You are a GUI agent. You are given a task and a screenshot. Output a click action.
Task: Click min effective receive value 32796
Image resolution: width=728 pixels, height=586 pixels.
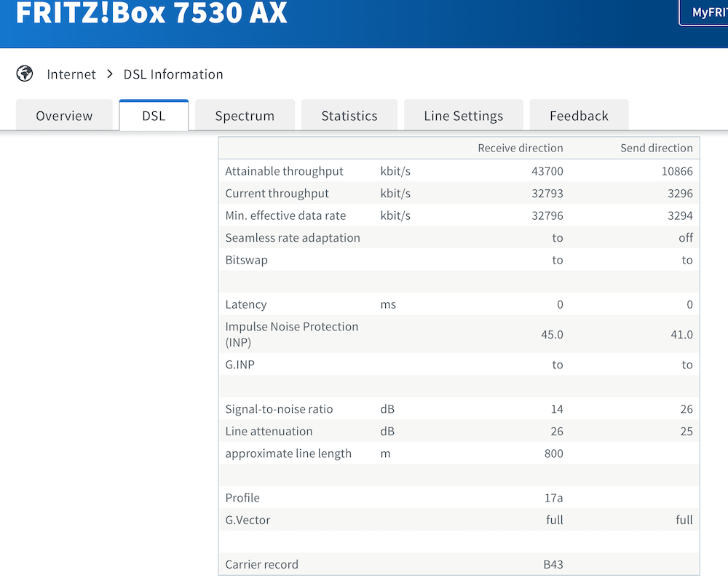(x=547, y=216)
